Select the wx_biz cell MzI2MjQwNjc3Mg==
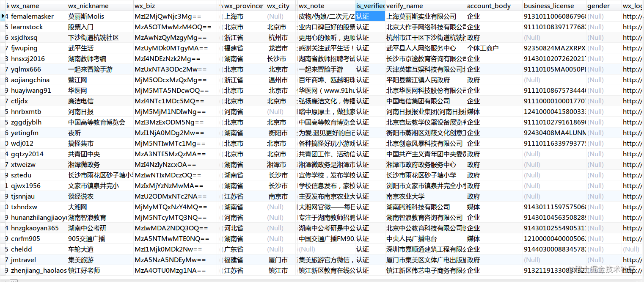 (x=176, y=17)
